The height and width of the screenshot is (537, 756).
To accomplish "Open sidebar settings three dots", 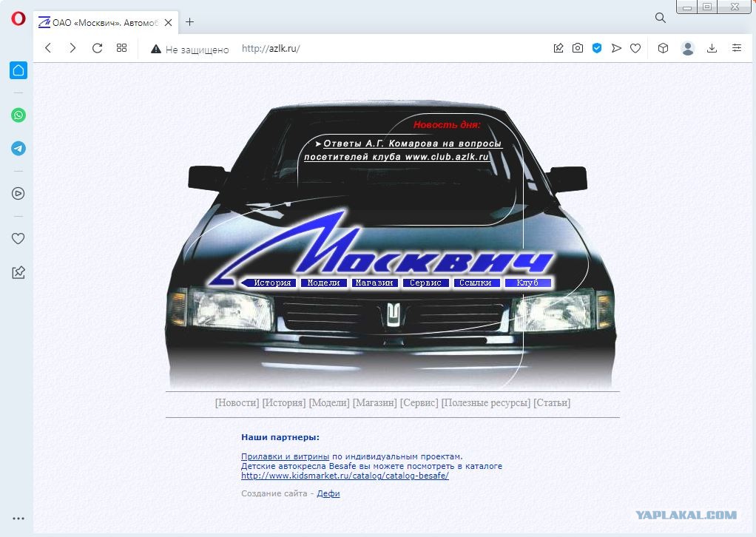I will coord(18,519).
